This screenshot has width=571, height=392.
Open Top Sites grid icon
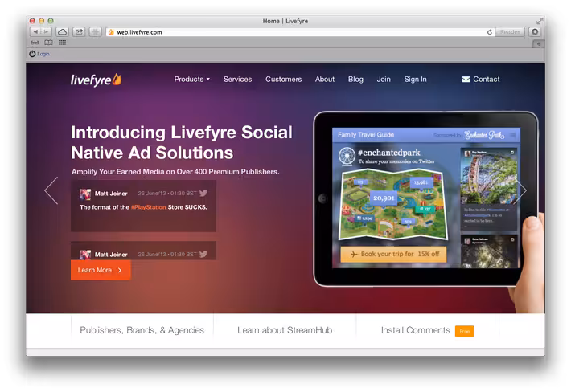(x=62, y=43)
